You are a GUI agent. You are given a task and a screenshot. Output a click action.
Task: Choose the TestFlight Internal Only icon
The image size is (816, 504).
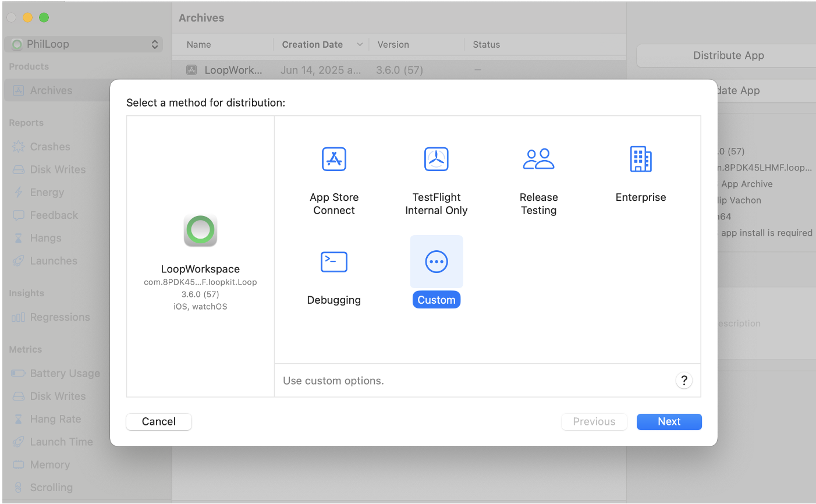pos(437,159)
